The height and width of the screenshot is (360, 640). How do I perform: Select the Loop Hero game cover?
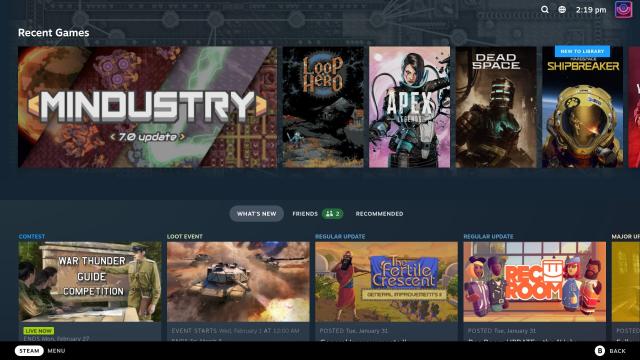[323, 107]
